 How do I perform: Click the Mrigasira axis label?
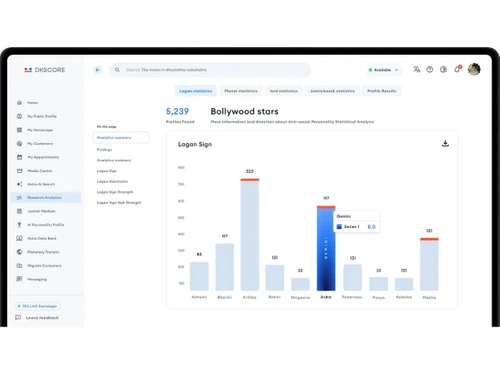tap(300, 297)
